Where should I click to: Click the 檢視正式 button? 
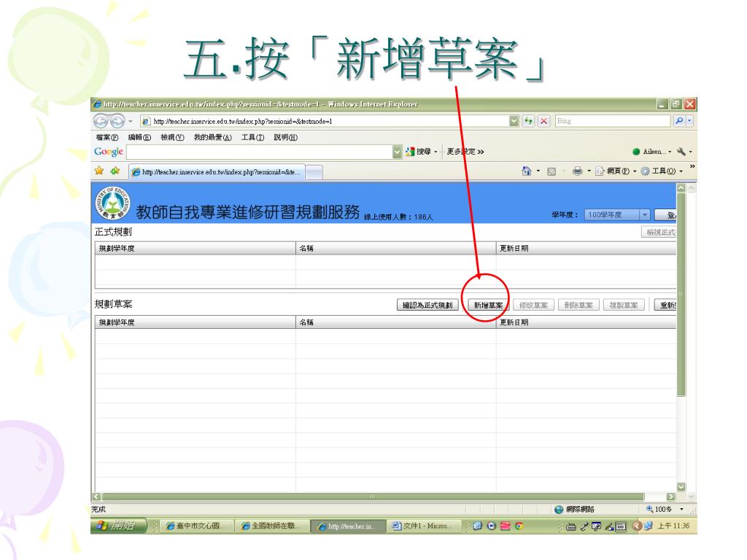tap(659, 233)
